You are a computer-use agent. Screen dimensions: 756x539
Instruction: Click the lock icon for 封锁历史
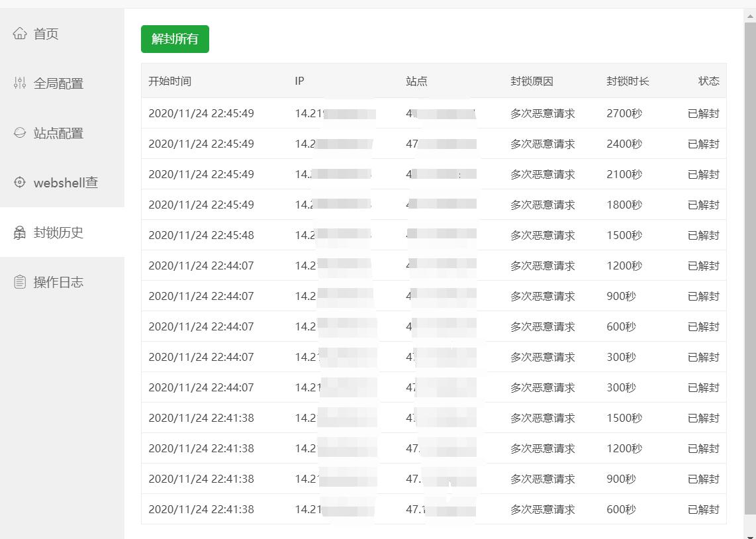coord(20,232)
